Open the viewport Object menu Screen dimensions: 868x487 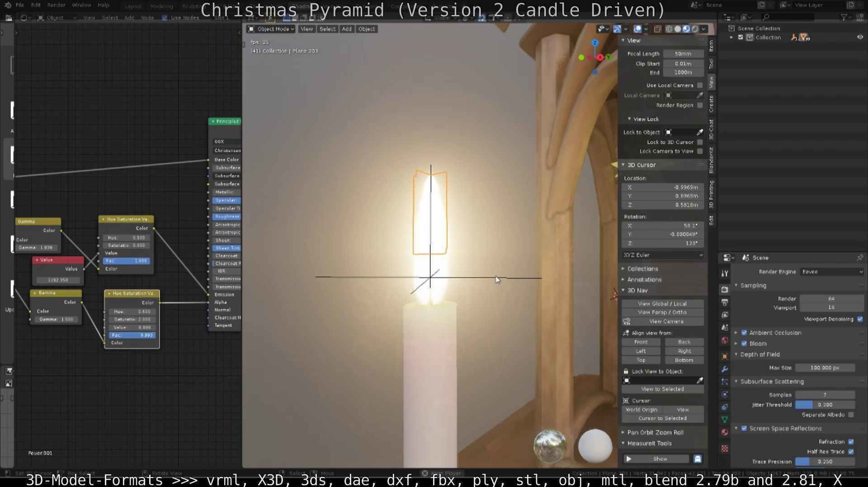tap(367, 29)
